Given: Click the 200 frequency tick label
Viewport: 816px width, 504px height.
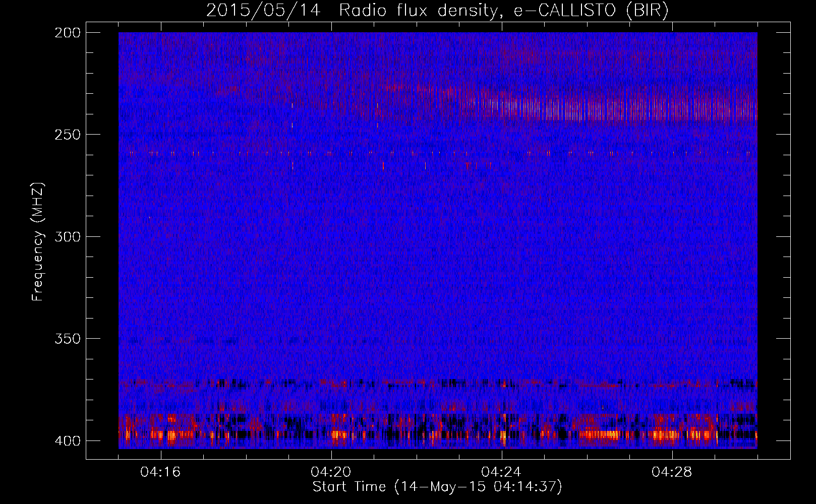Looking at the screenshot, I should (x=67, y=33).
